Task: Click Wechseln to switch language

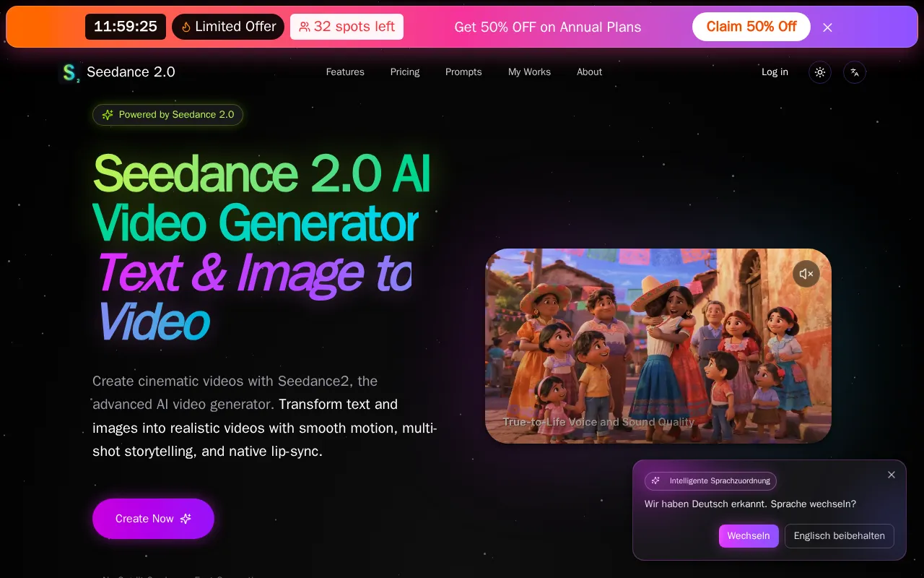Action: 749,536
